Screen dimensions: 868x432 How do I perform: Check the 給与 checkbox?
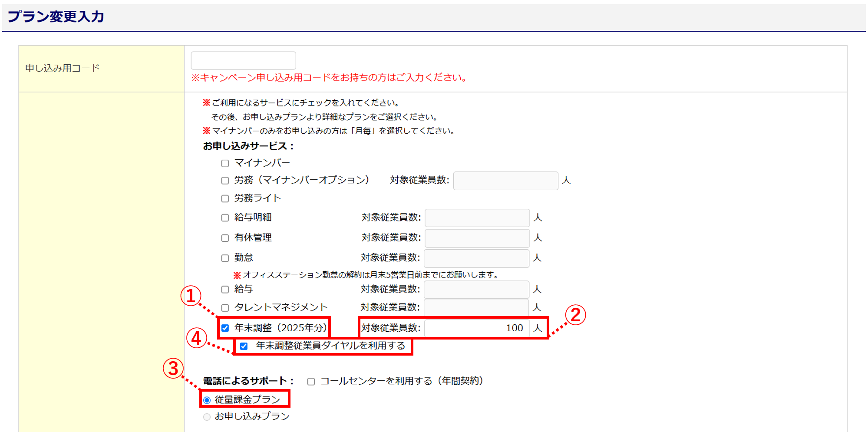tap(225, 289)
